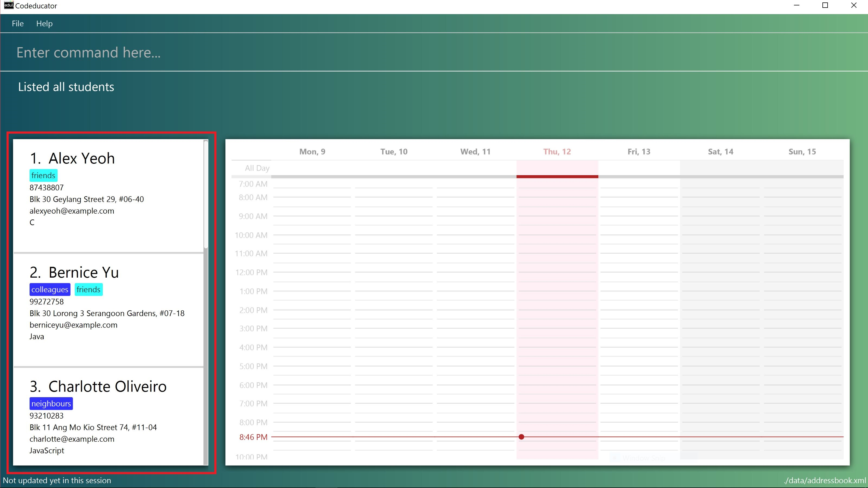Click the student list scrollbar thumb
The width and height of the screenshot is (868, 488).
coord(206,194)
